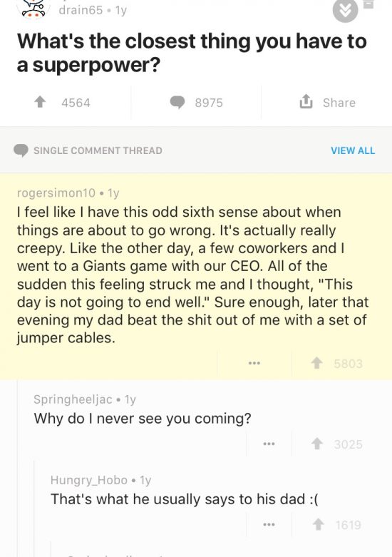Upvote the superpower post with 4564 points
This screenshot has height=557, width=392.
[40, 102]
